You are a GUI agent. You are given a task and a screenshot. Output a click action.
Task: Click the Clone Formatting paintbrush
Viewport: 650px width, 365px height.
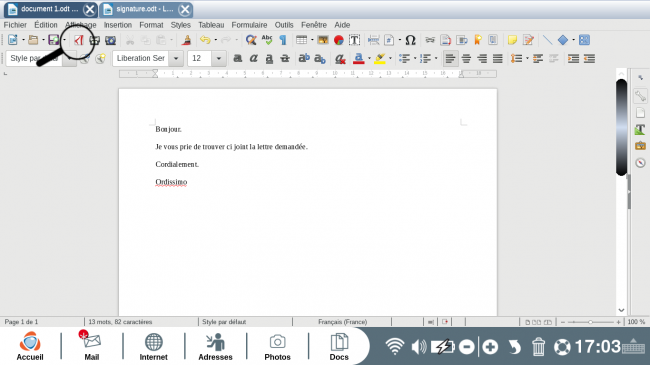pos(187,40)
